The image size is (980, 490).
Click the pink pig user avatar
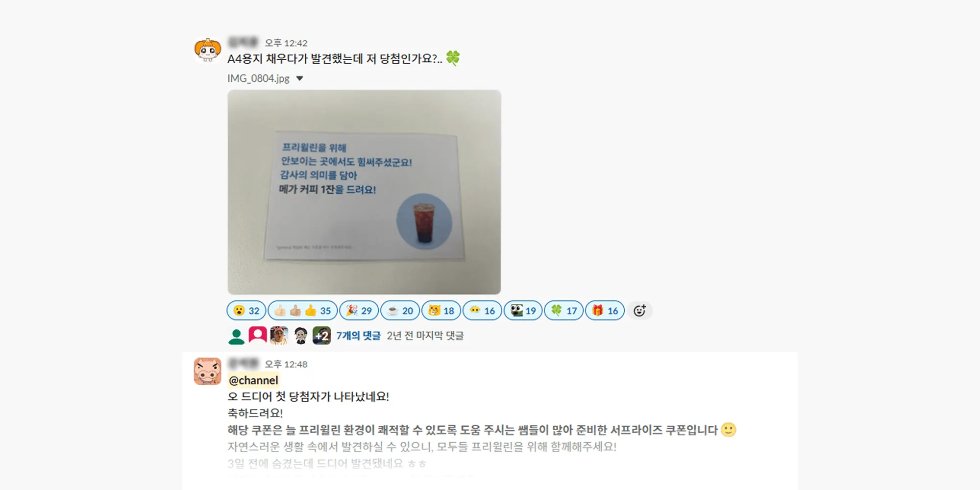coord(208,371)
